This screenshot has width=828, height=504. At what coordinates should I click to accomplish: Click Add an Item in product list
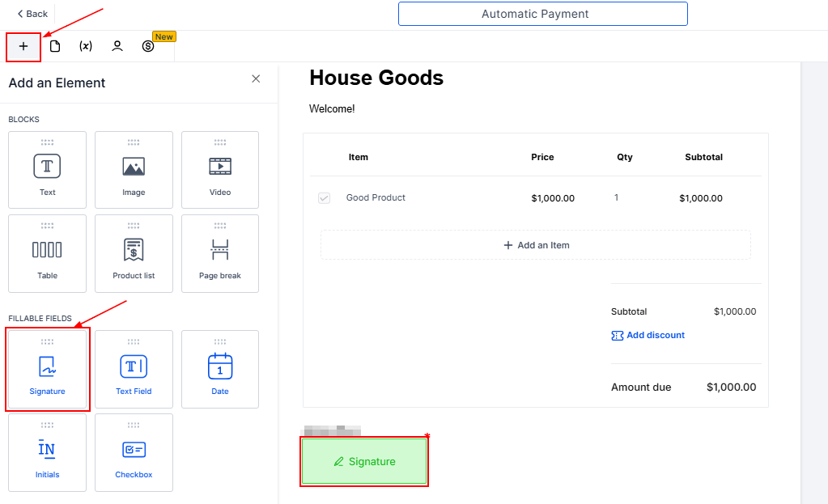[x=536, y=245]
